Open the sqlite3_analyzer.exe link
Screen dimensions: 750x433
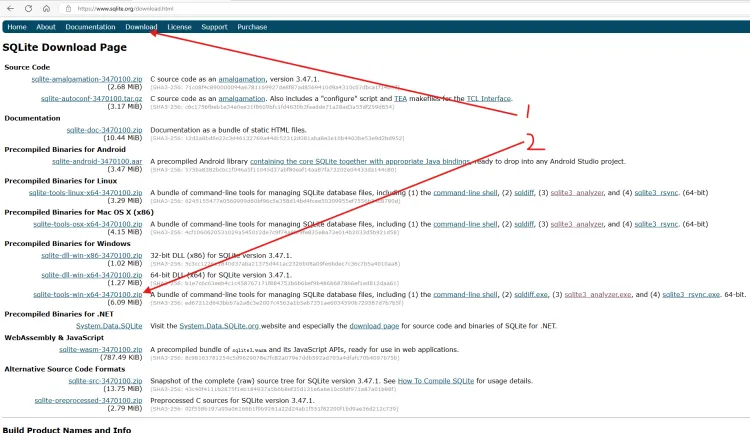pyautogui.click(x=598, y=294)
